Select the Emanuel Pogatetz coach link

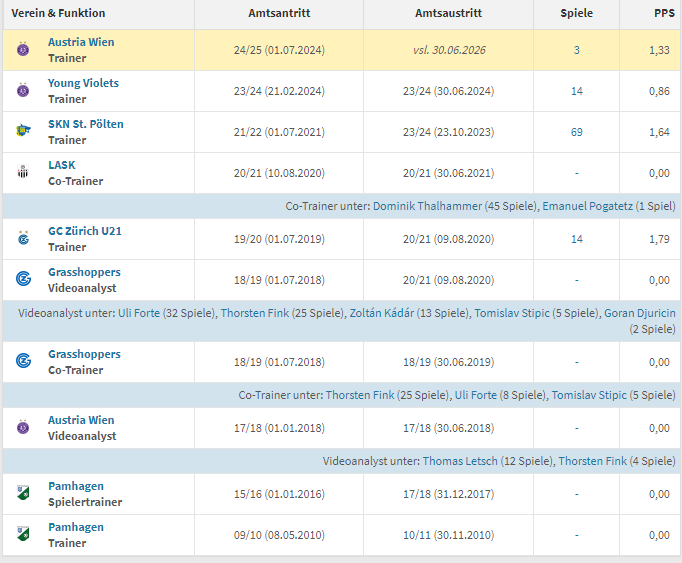pos(590,206)
